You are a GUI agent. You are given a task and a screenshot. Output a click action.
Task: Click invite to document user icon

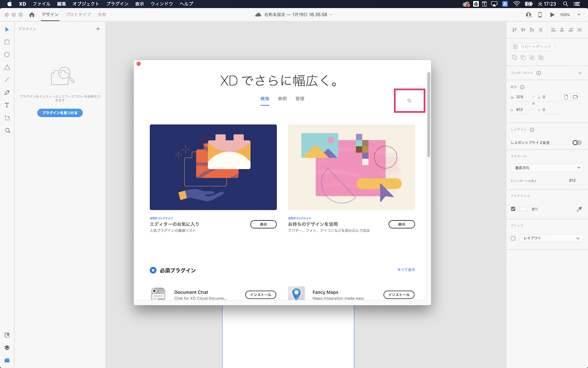point(528,15)
